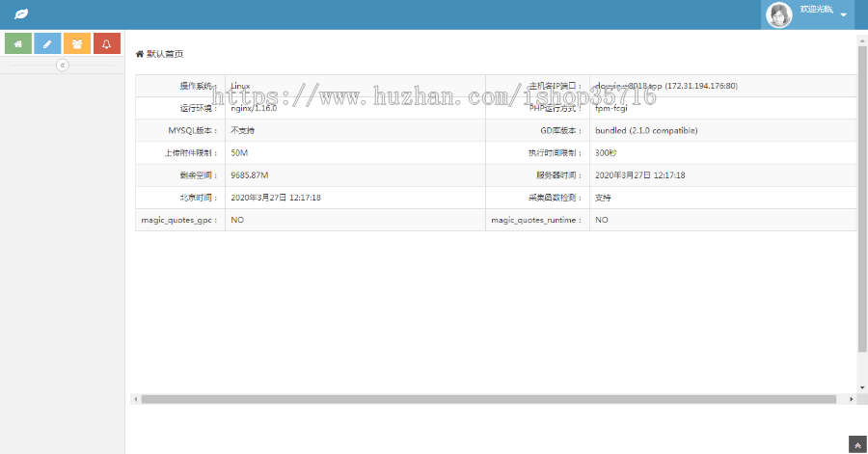This screenshot has width=868, height=454.
Task: Click the home icon beside 默认首页
Action: (140, 54)
